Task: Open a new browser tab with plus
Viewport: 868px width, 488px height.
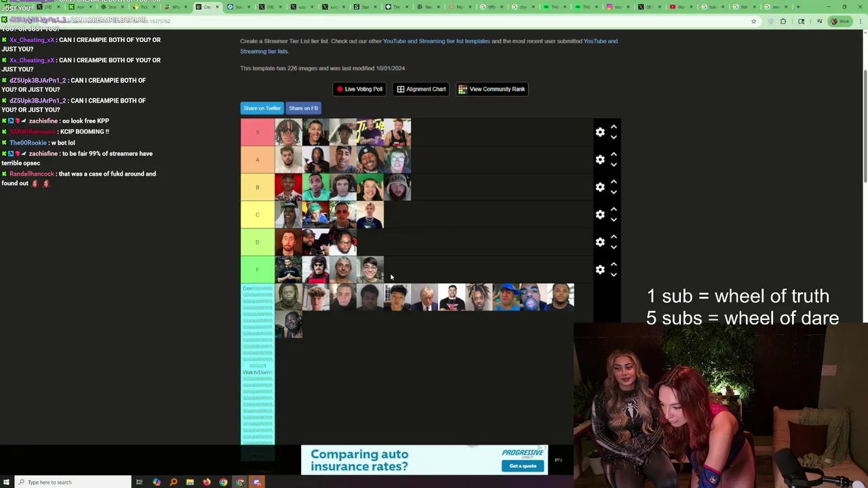Action: pyautogui.click(x=798, y=7)
